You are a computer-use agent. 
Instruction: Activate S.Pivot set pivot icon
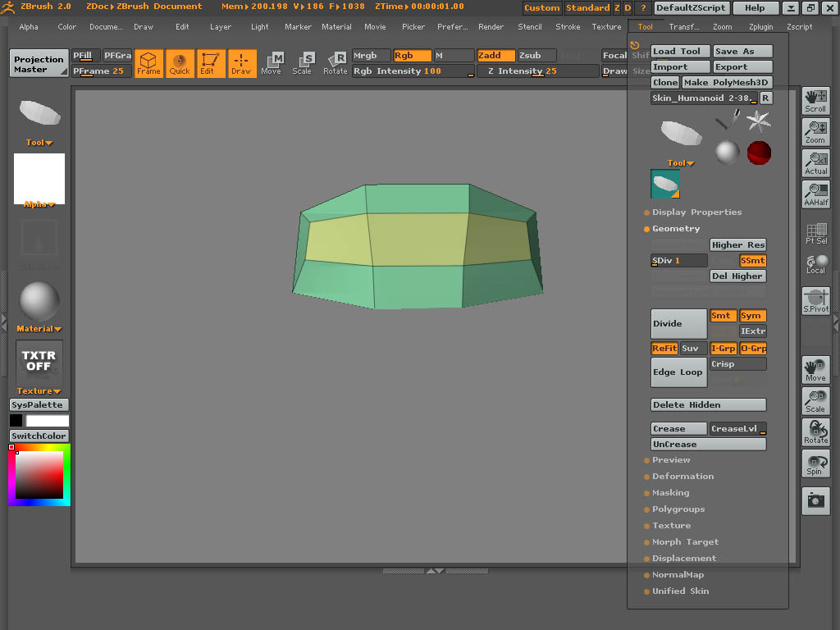click(815, 300)
